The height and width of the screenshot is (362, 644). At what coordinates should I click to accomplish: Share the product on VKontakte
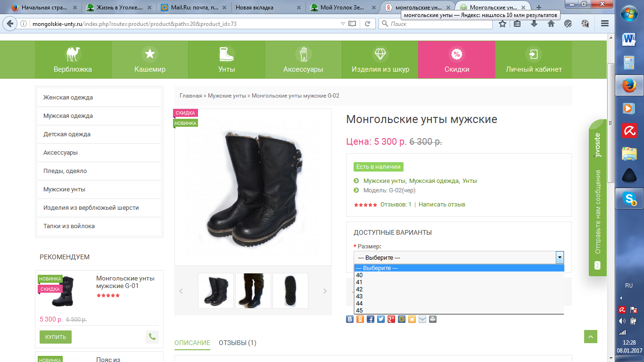click(x=350, y=319)
